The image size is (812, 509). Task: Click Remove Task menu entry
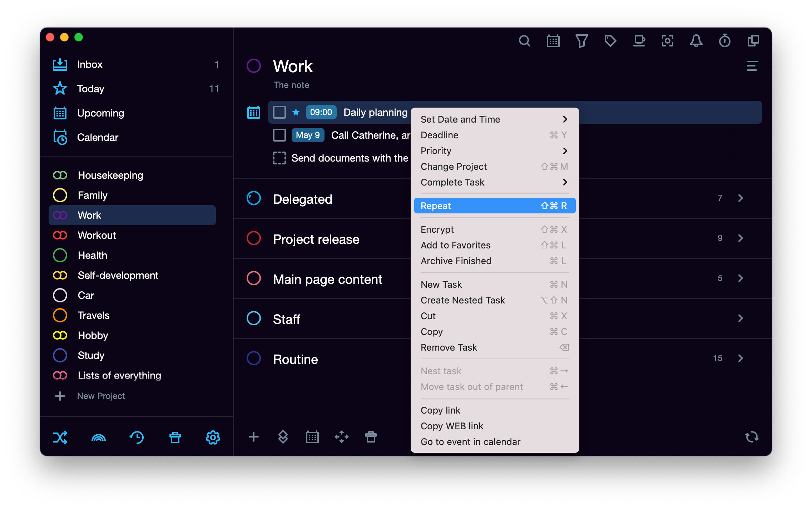coord(495,347)
